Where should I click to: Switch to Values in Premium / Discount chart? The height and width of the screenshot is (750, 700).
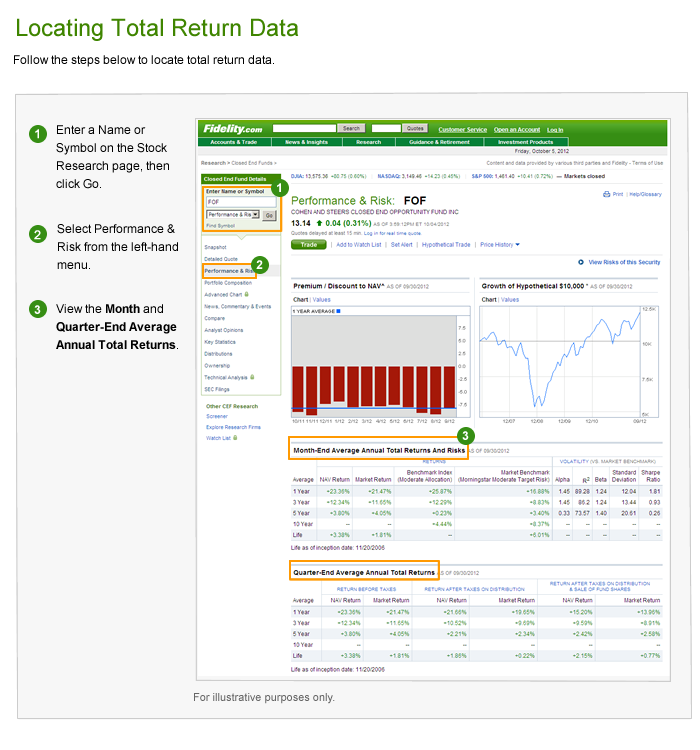tap(322, 299)
